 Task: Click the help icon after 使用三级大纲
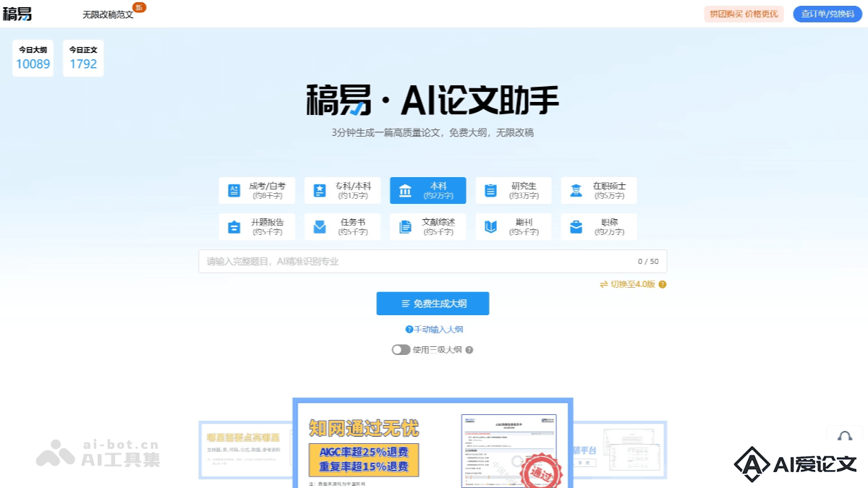[469, 350]
